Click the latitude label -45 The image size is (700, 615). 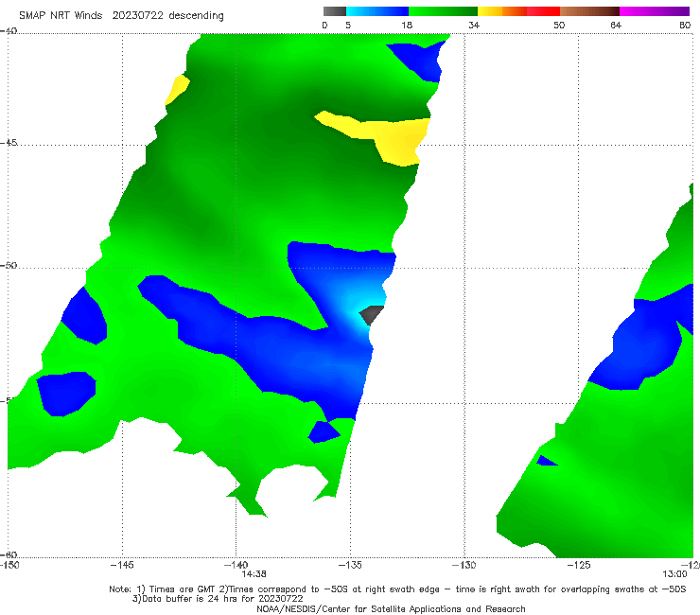click(x=9, y=143)
